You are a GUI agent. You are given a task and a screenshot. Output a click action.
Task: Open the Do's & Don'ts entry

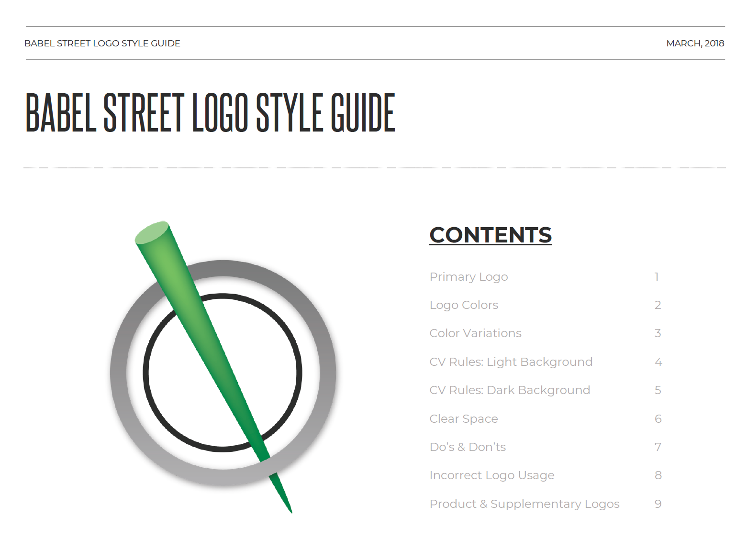pyautogui.click(x=468, y=447)
